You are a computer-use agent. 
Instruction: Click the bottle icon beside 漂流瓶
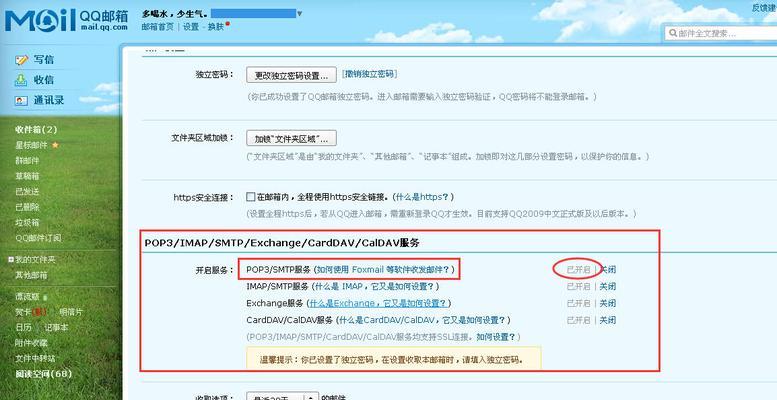coord(45,297)
